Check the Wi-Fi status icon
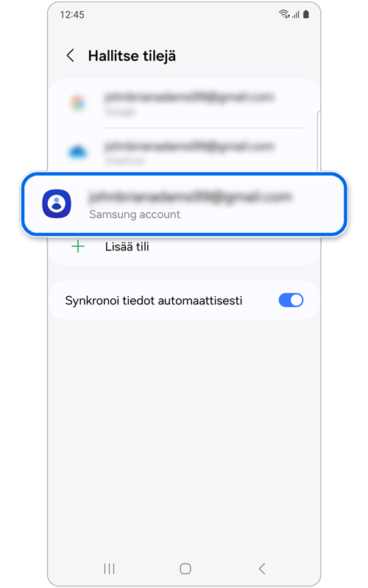Viewport: 368px width, 588px height. point(284,14)
